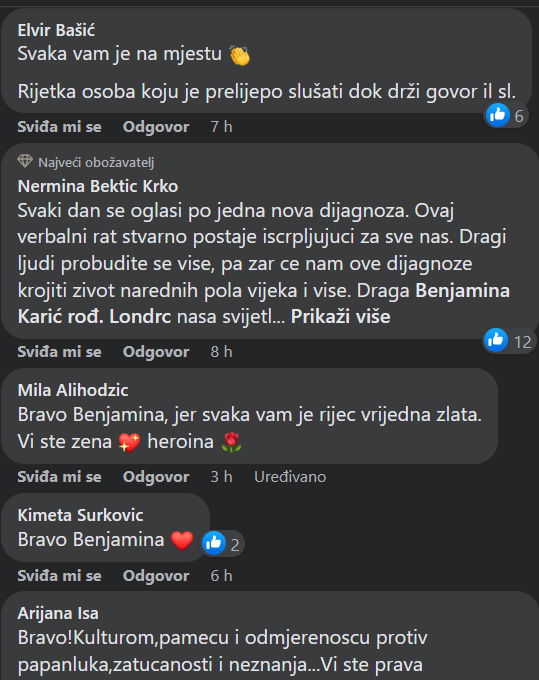
Task: Like Mila Alihodzic's comment
Action: click(59, 477)
